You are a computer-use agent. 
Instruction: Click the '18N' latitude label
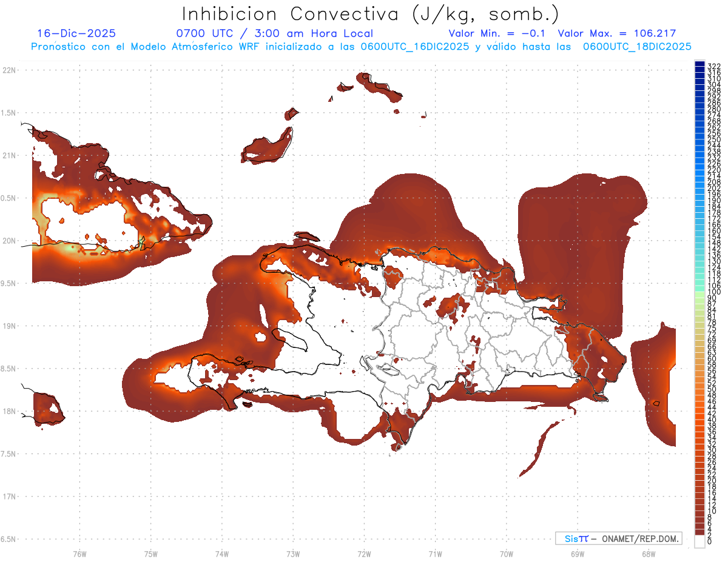(x=9, y=411)
